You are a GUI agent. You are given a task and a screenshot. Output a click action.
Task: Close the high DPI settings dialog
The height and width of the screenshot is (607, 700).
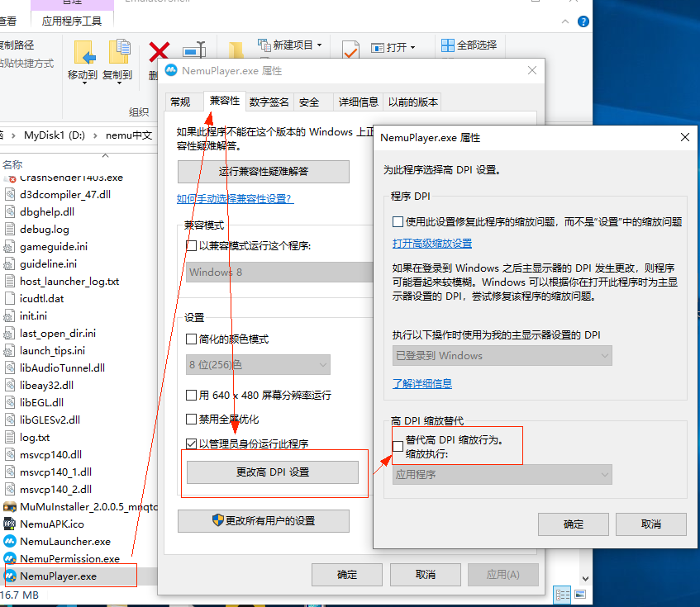tap(685, 137)
